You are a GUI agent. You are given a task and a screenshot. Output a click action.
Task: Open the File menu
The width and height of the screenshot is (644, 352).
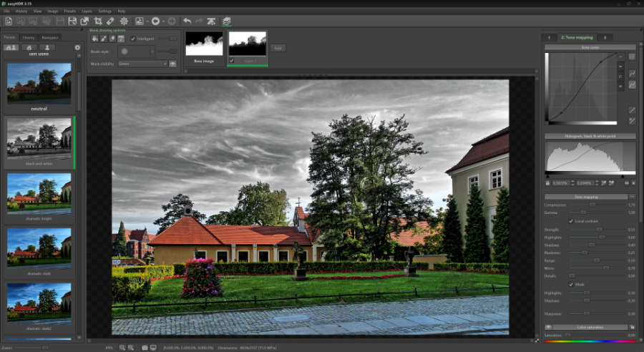point(6,11)
